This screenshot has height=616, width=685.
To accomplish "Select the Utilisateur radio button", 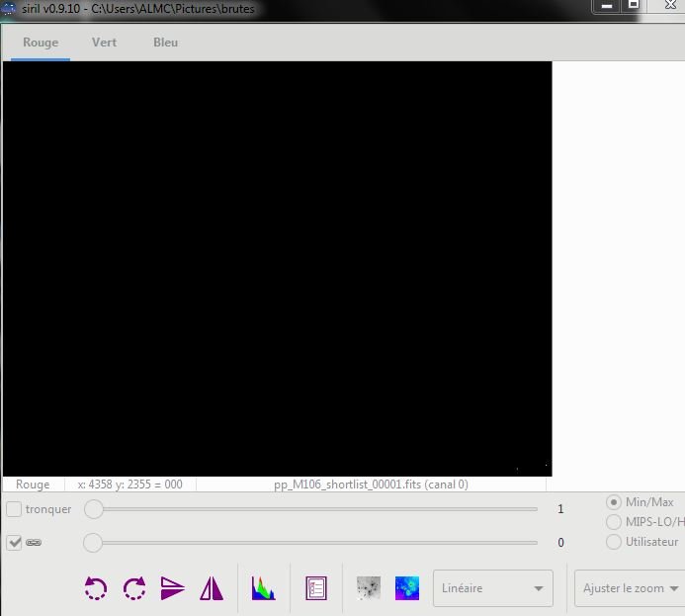I will [614, 542].
